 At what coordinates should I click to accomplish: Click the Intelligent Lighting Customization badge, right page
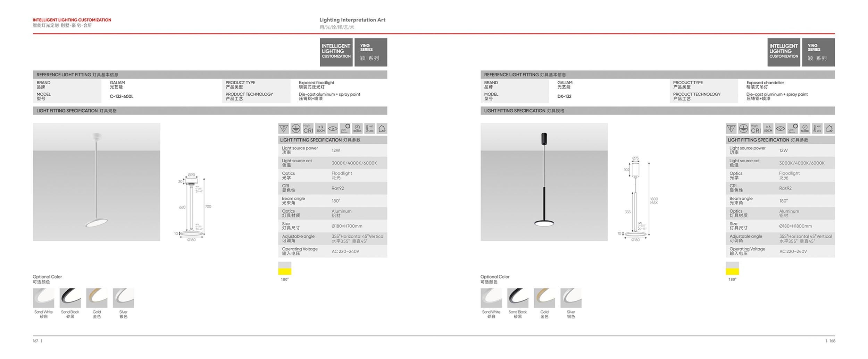tap(784, 52)
